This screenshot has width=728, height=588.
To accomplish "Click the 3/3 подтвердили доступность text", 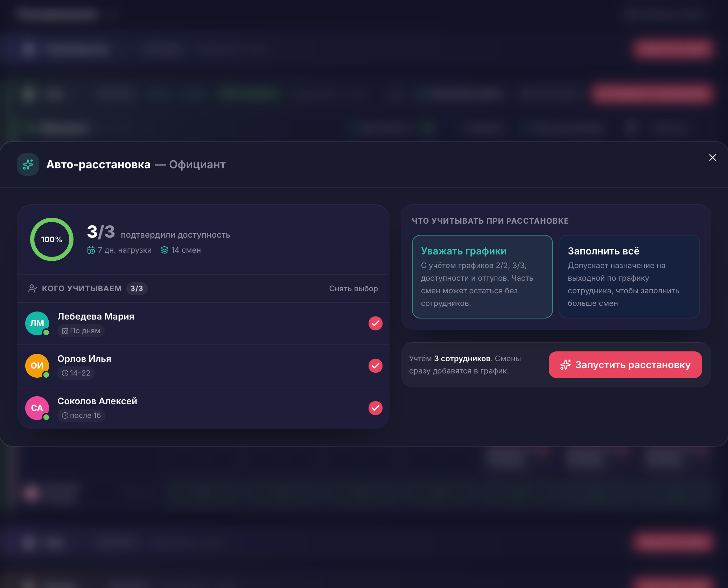I will point(159,232).
